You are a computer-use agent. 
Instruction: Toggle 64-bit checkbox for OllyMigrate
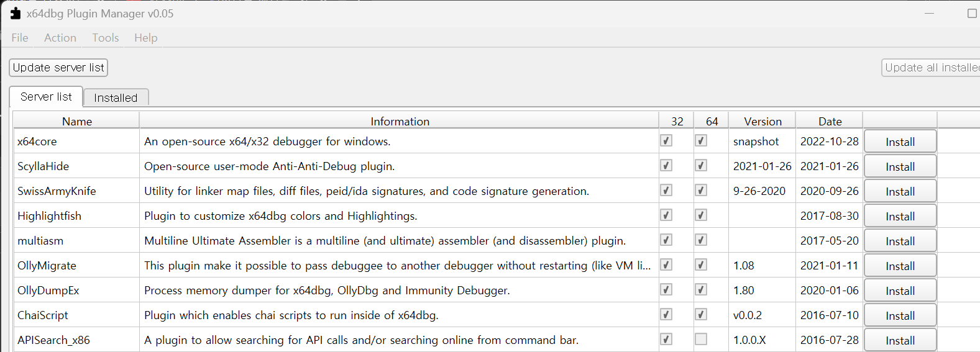click(x=701, y=264)
